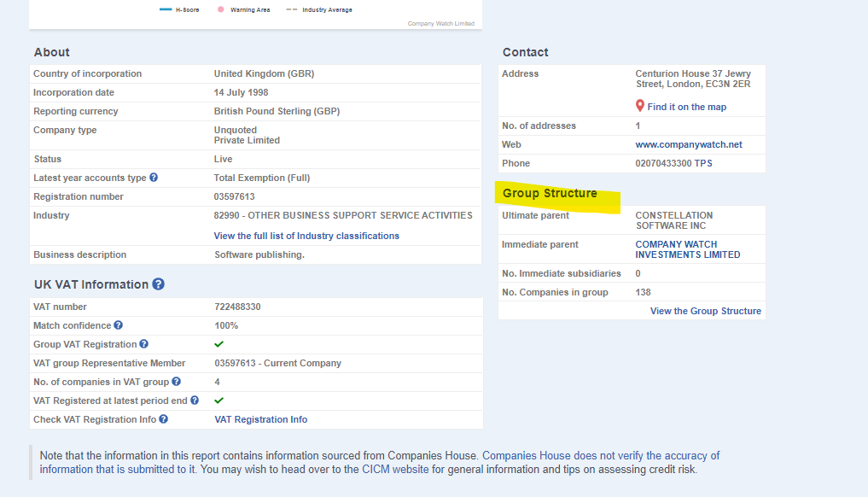Open Companies House accuracy disclaimer link
This screenshot has height=497, width=868.
coord(380,462)
